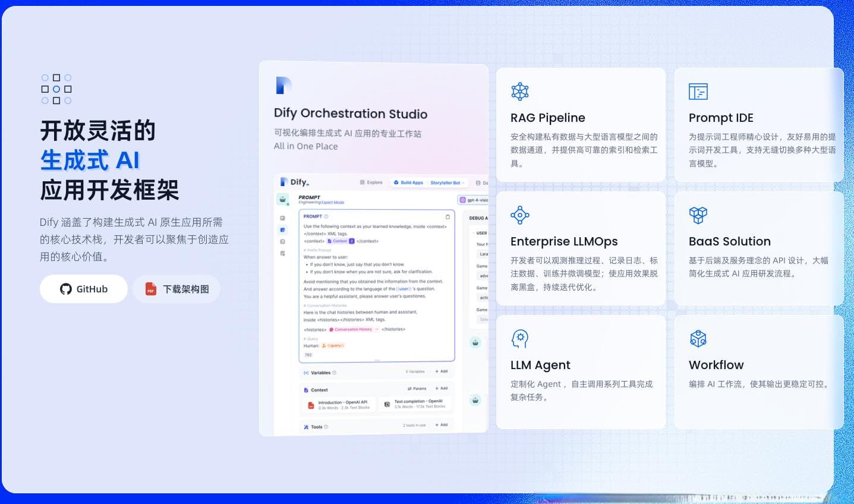The width and height of the screenshot is (854, 504).
Task: Click the Workflow card title
Action: (x=716, y=365)
